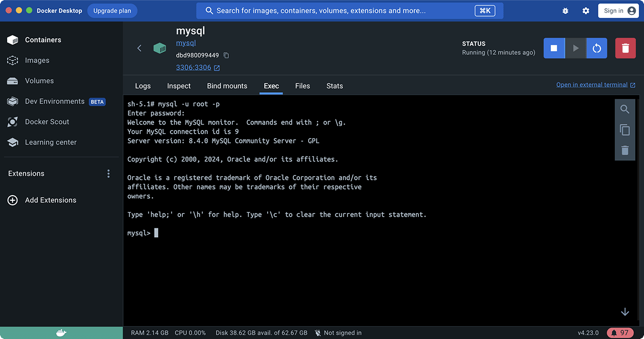The image size is (644, 339).
Task: Go back using the chevron arrow
Action: tap(139, 48)
